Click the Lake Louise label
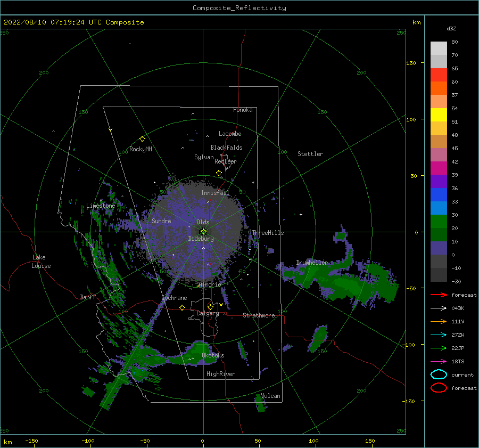 pos(41,262)
